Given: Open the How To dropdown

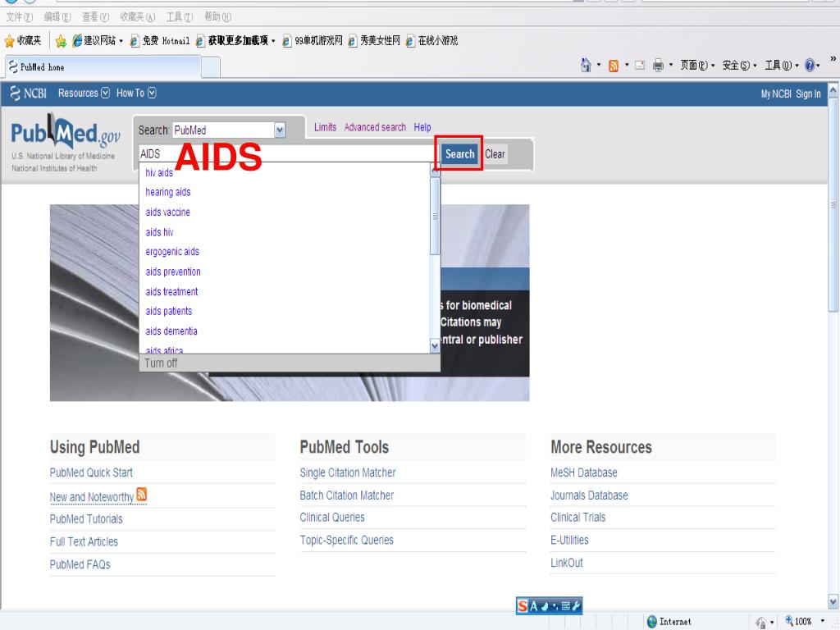Looking at the screenshot, I should point(136,94).
